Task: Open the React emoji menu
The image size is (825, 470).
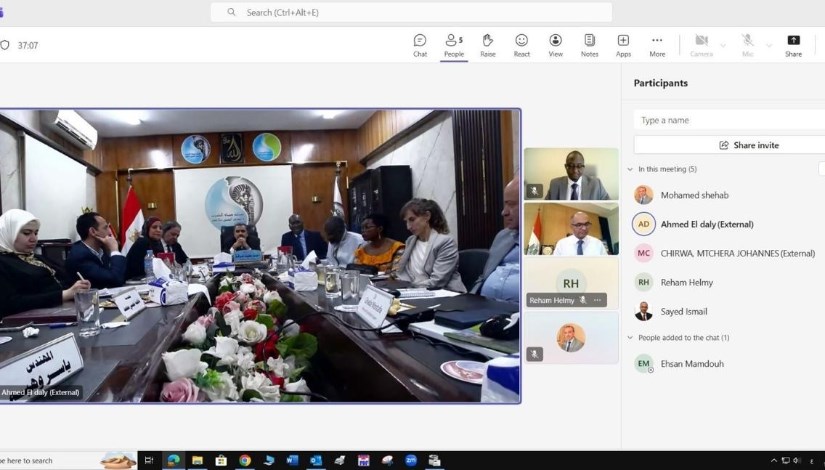Action: (x=521, y=44)
